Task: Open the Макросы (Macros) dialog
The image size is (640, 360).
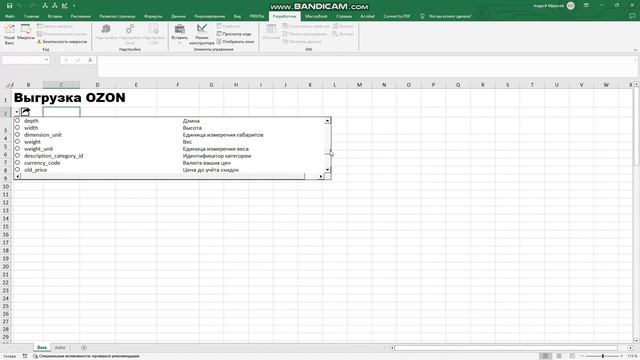Action: point(26,33)
